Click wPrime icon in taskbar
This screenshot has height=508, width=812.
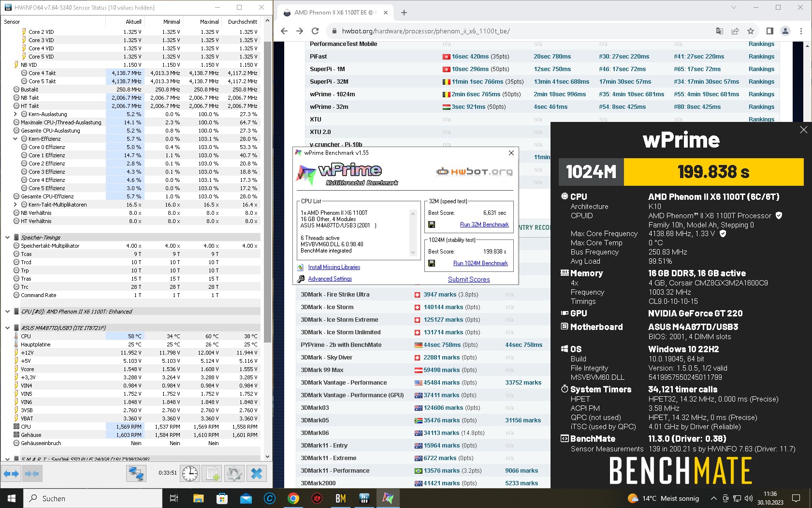[x=388, y=498]
